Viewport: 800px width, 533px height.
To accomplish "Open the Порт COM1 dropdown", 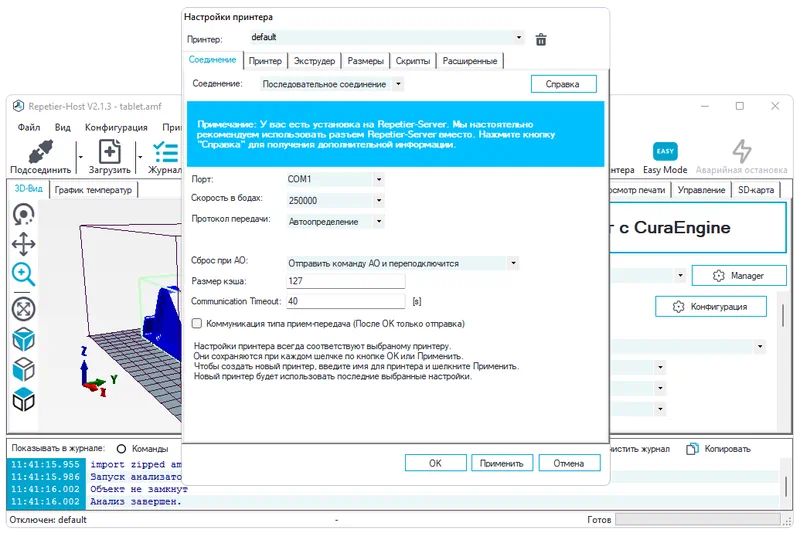I will coord(335,180).
